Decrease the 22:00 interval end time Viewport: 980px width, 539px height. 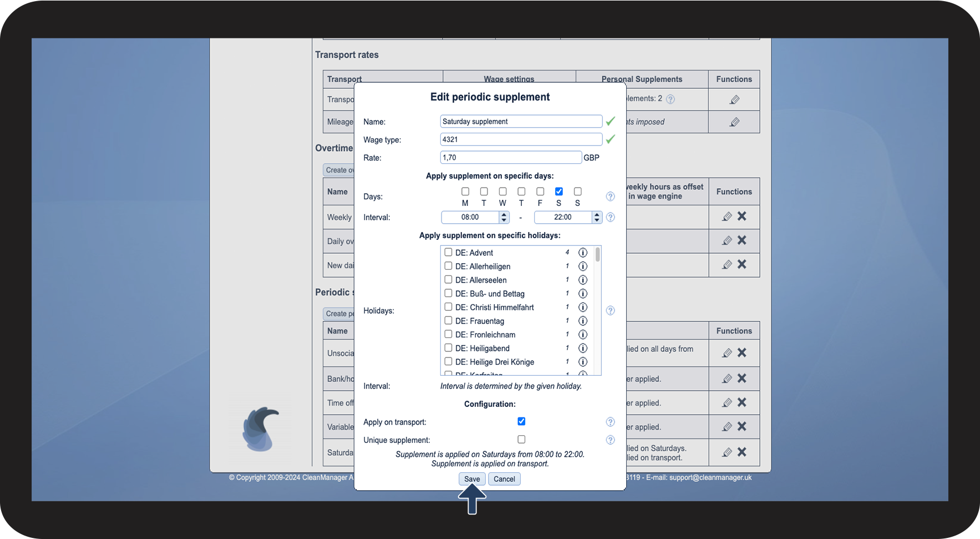coord(597,220)
